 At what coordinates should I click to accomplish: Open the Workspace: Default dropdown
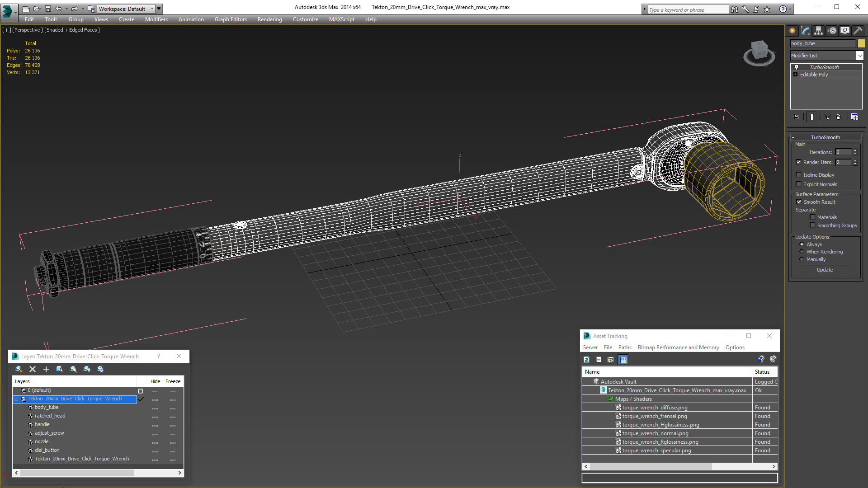[x=125, y=9]
